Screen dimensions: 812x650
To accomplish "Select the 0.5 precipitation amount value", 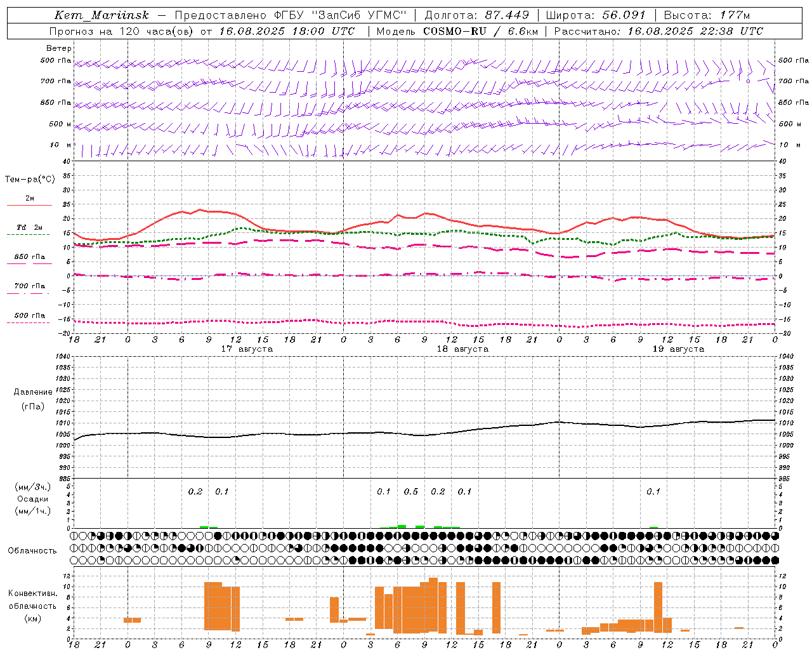I will click(x=410, y=491).
